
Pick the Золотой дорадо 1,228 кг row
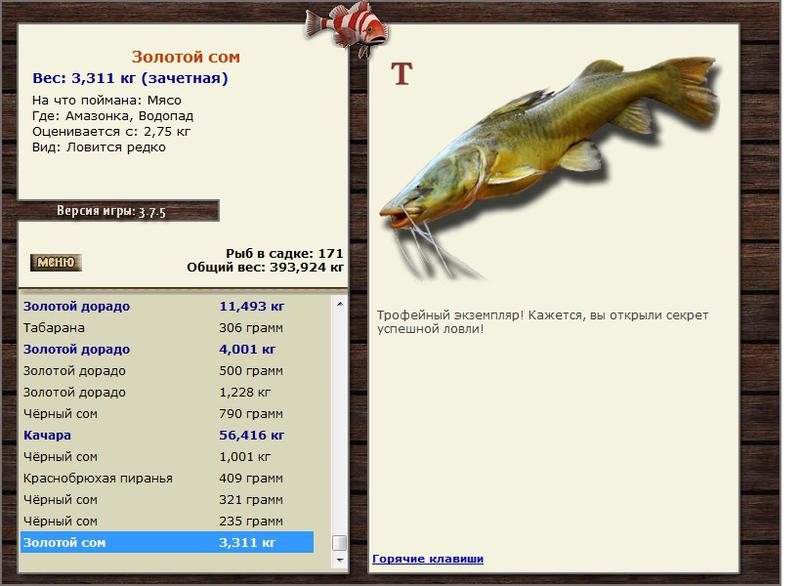(167, 392)
